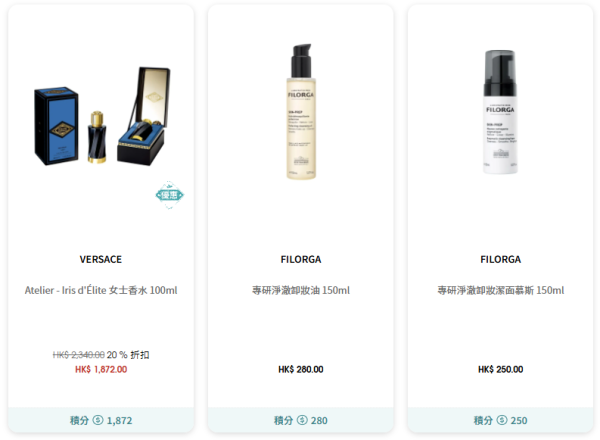Screen dimensions: 600x440
Task: Click the struck-through HK$ 2,340.00 original price
Action: click(x=78, y=355)
